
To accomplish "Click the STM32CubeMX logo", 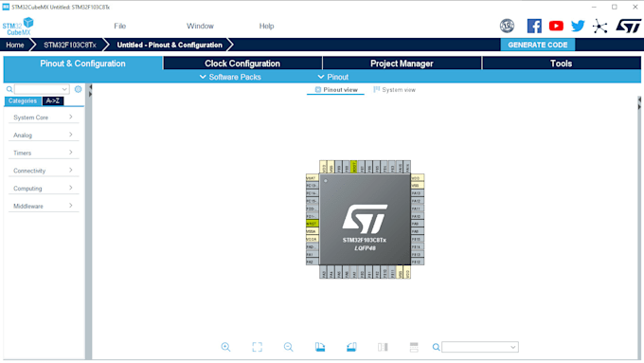I will 18,26.
